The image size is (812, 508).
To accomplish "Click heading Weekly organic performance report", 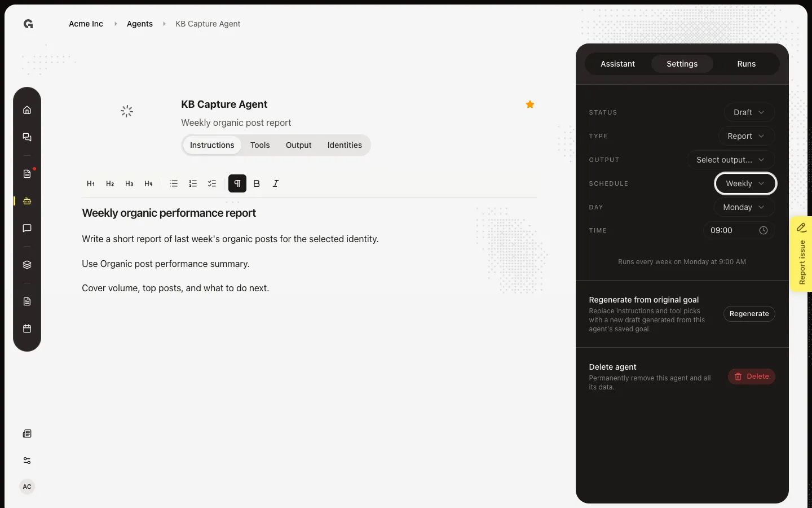I will 169,213.
